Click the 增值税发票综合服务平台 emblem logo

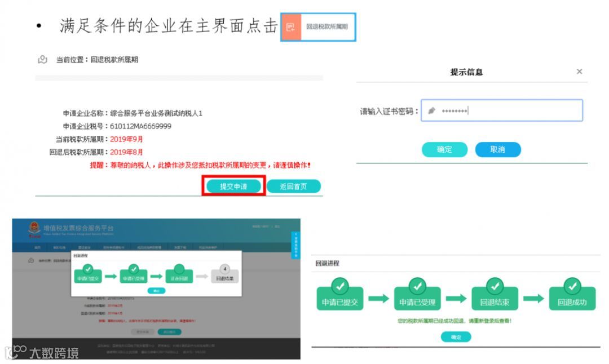pyautogui.click(x=34, y=229)
